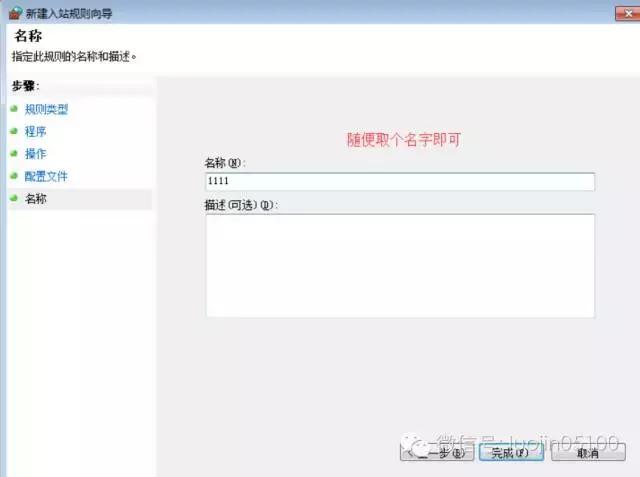
Task: Click the 取消 cancel button
Action: click(x=588, y=452)
